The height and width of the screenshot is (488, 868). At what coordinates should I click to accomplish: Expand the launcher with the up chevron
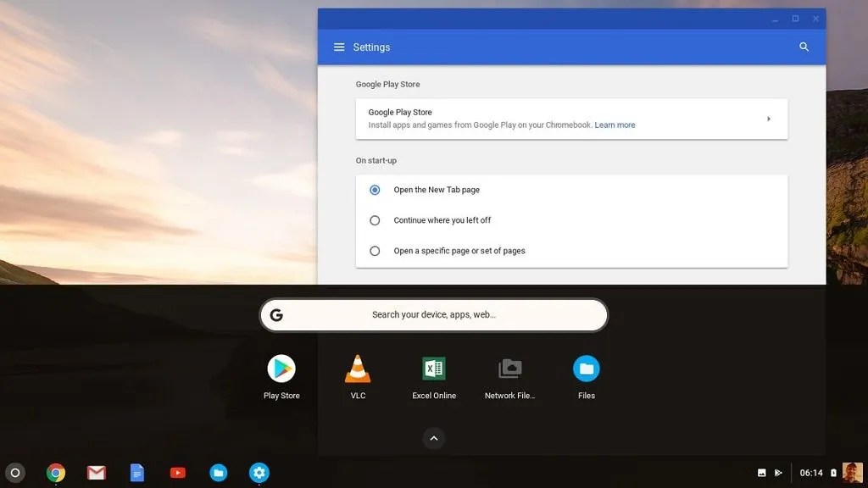434,438
